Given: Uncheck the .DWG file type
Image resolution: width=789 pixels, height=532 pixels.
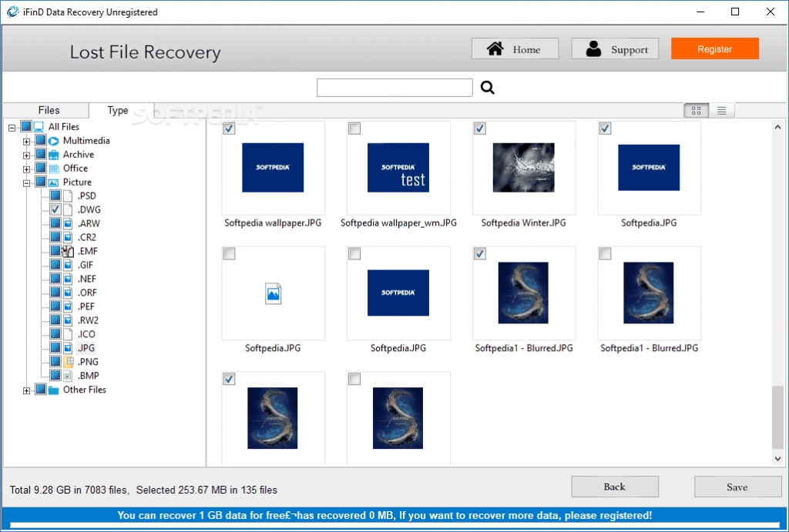Looking at the screenshot, I should [55, 209].
